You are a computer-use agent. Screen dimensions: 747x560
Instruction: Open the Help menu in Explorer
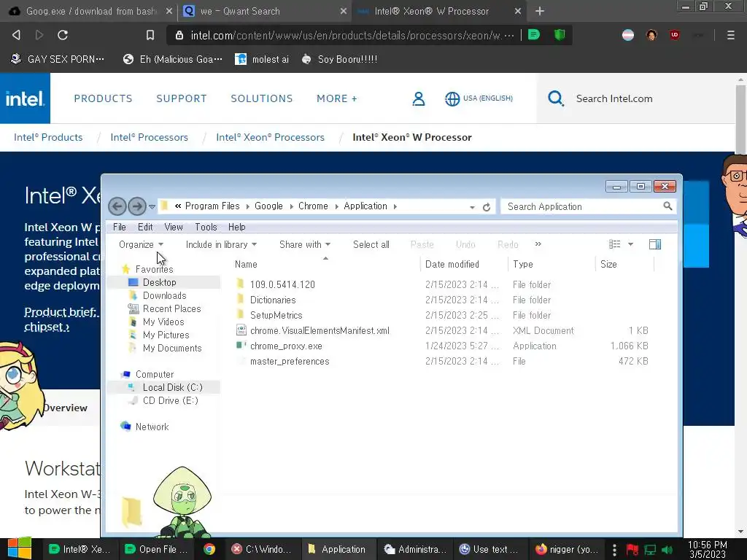click(x=237, y=227)
